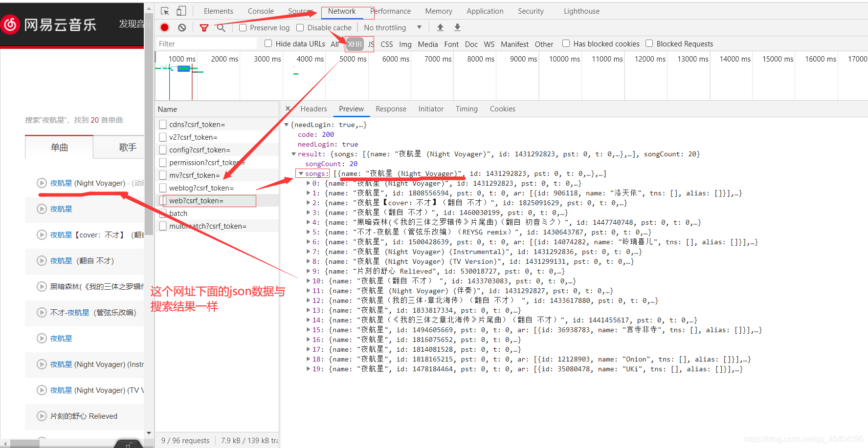Open network search magnifier icon
The height and width of the screenshot is (448, 868).
[x=221, y=28]
